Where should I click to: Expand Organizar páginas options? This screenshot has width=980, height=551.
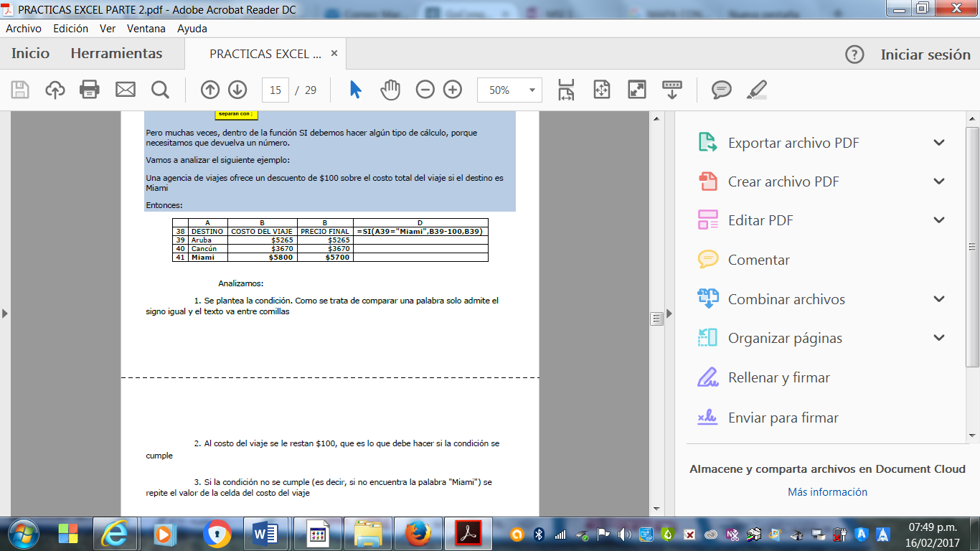tap(939, 338)
